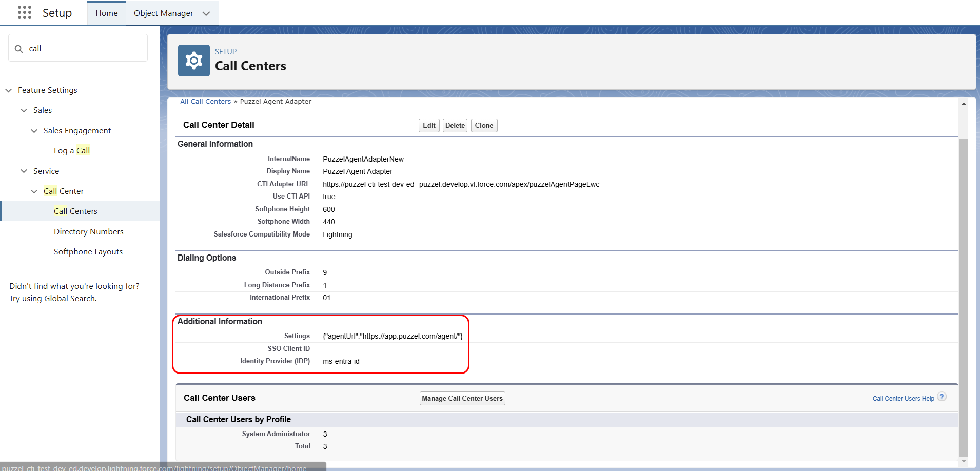
Task: Follow the All Call Centers breadcrumb link
Action: pos(205,101)
